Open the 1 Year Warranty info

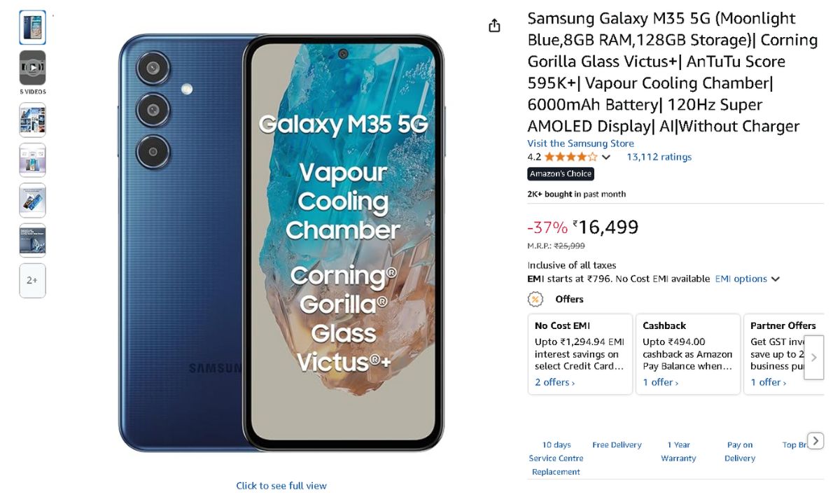click(678, 451)
